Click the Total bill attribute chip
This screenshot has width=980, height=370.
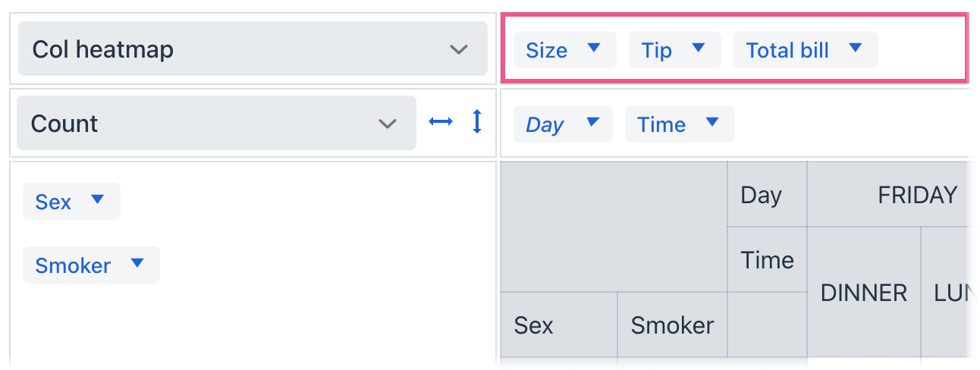tap(787, 50)
